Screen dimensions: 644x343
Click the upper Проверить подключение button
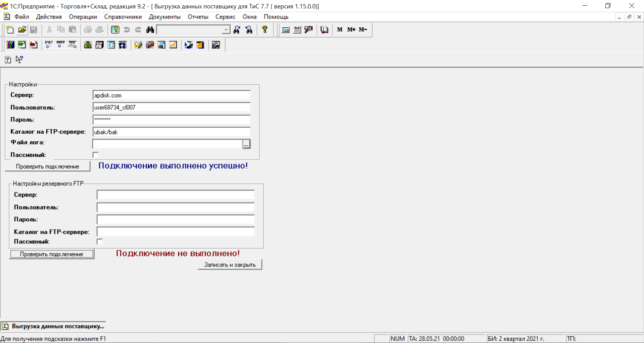click(48, 167)
